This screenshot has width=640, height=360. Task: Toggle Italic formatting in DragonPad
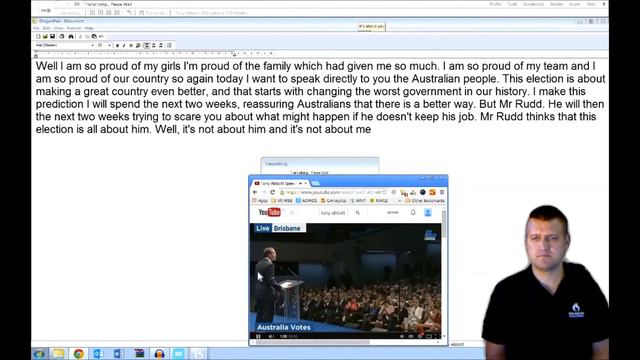[x=124, y=45]
